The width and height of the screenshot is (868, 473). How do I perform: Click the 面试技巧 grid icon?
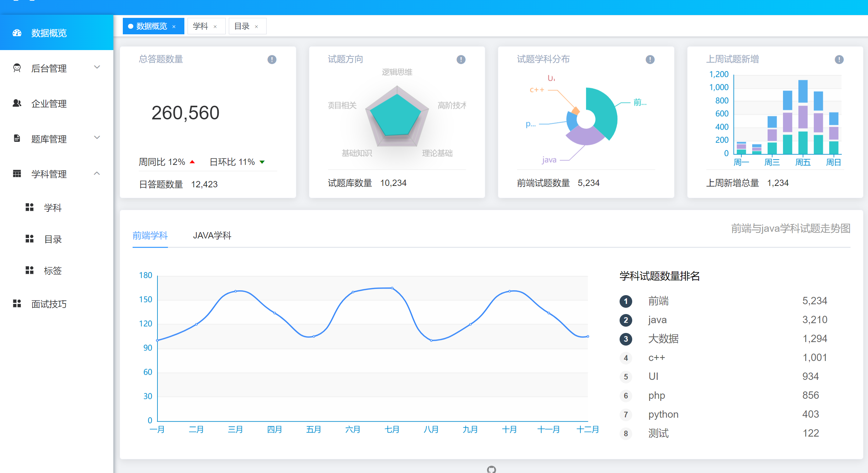point(17,304)
